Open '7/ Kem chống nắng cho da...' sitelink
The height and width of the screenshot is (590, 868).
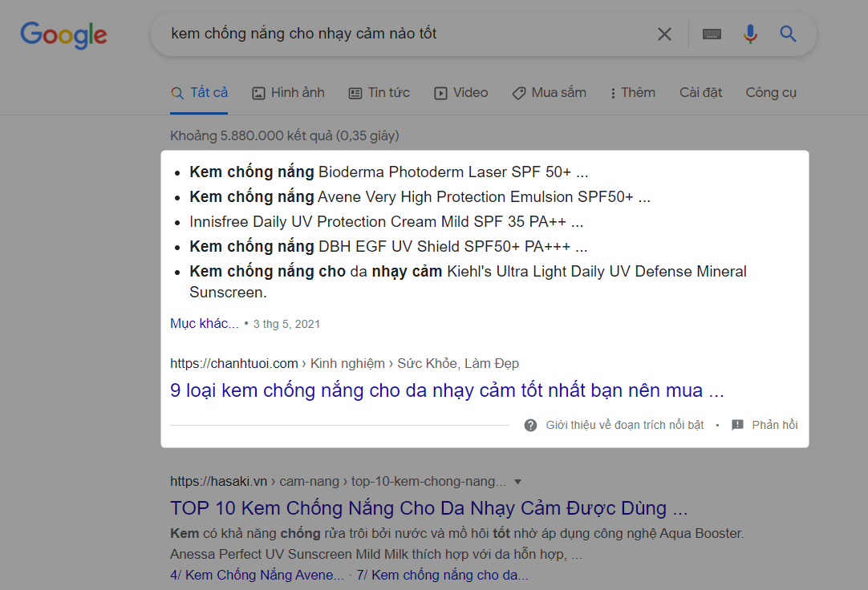click(x=442, y=575)
